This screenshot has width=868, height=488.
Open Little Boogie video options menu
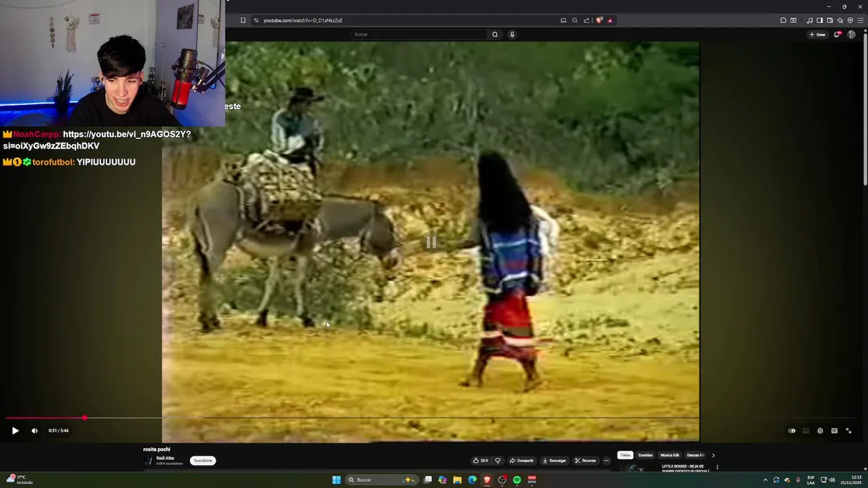coord(717,467)
